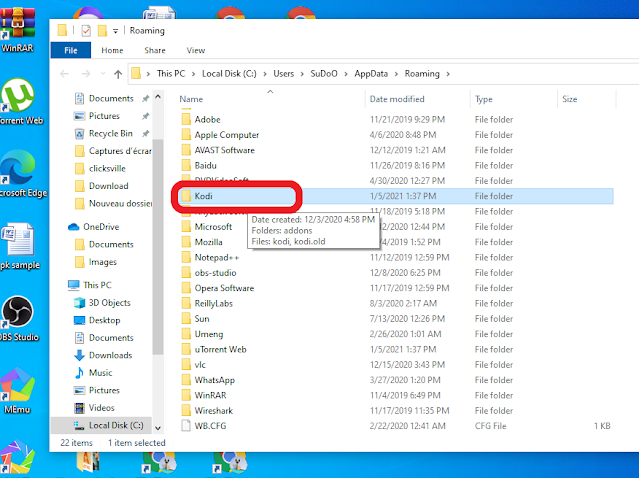639x478 pixels.
Task: Click This PC in the address bar
Action: coord(171,74)
